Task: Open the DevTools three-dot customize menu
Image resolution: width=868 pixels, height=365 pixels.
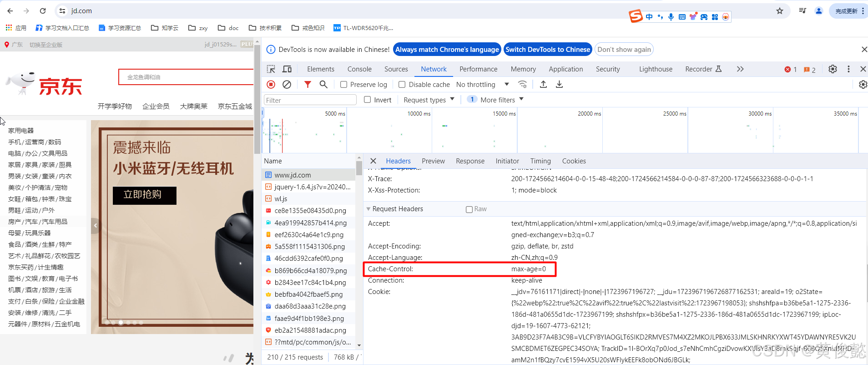Action: point(848,69)
